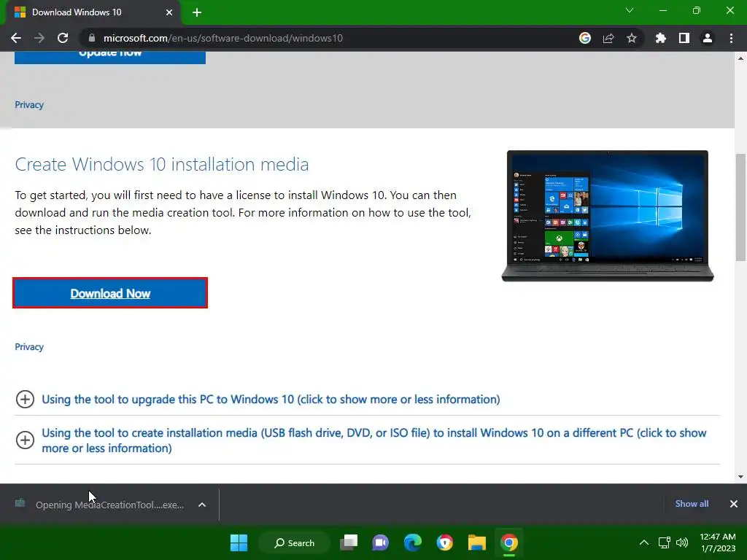This screenshot has height=560, width=747.
Task: Click the page scrollbar thumb
Action: pos(740,207)
